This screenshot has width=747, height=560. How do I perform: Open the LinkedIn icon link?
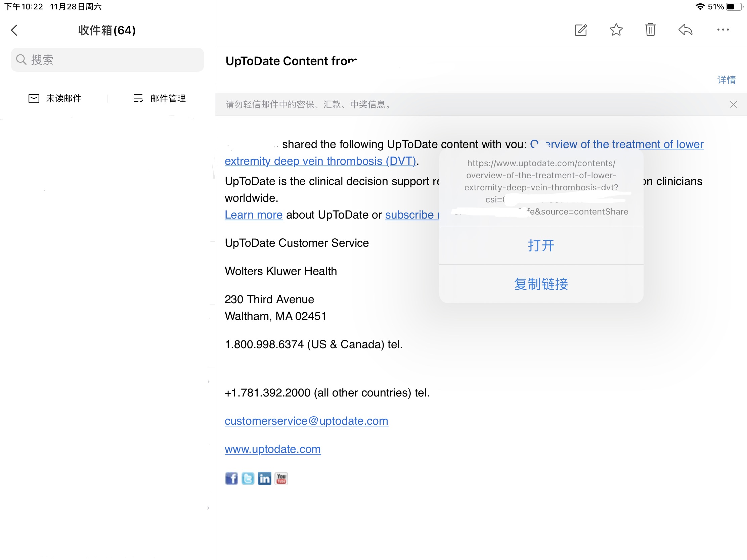[x=264, y=478]
